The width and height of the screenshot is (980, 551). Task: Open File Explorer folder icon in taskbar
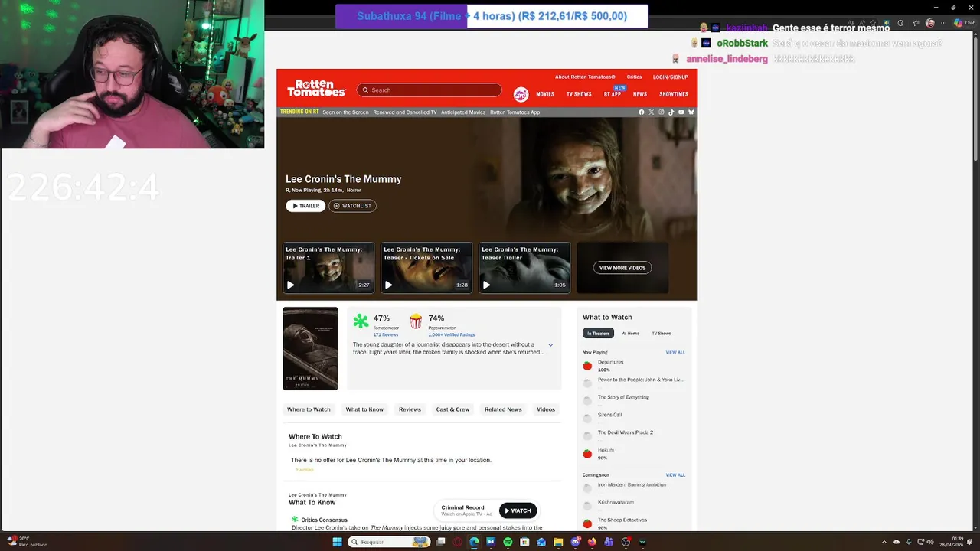pyautogui.click(x=558, y=542)
